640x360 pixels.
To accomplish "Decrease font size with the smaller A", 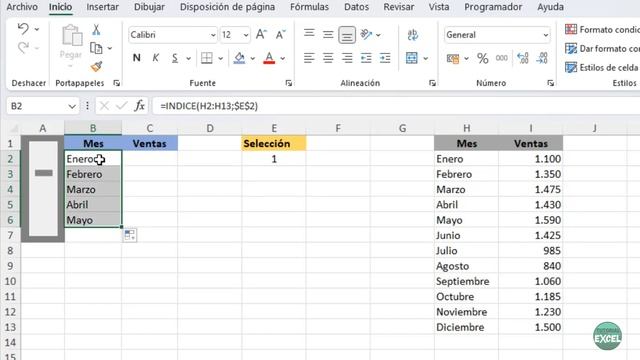I will (280, 35).
